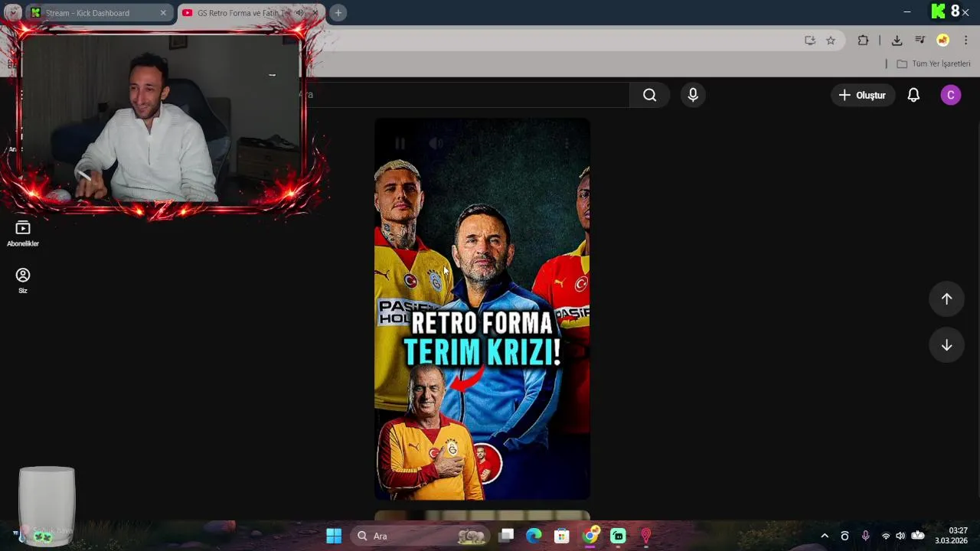Open the volume control in tray
The image size is (980, 551).
tap(900, 536)
